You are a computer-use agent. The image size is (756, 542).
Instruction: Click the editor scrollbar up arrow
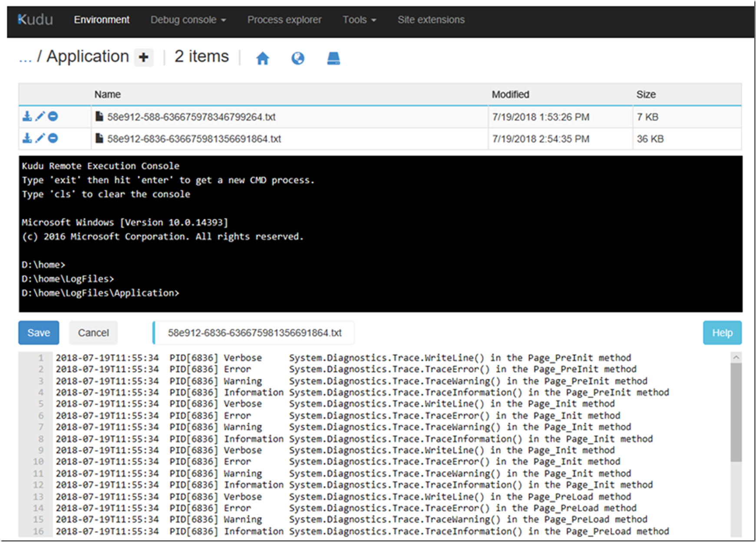(736, 357)
